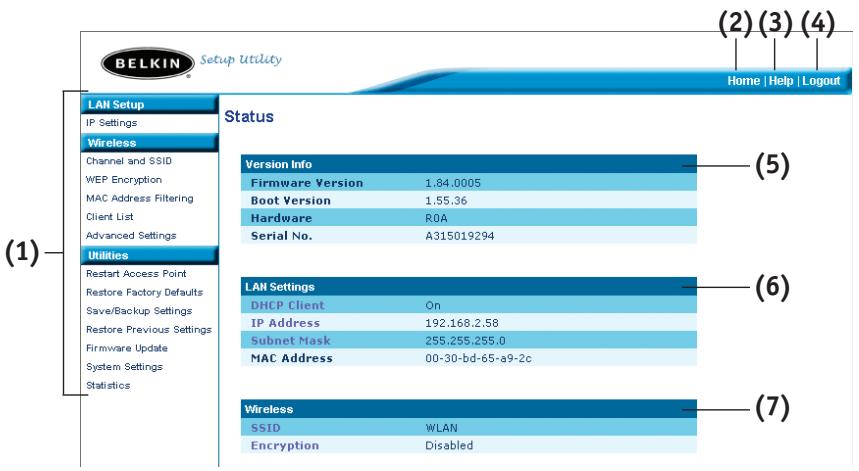859x471 pixels.
Task: Choose Restore Factory Defaults
Action: (144, 292)
